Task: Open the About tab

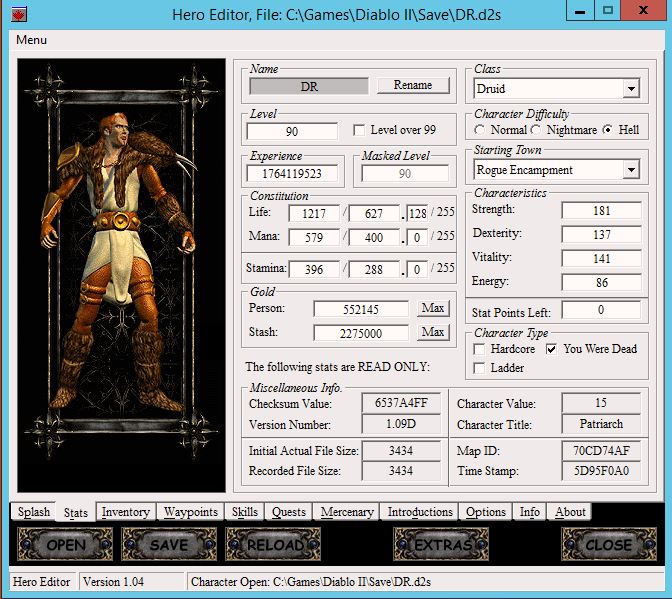Action: coord(570,512)
